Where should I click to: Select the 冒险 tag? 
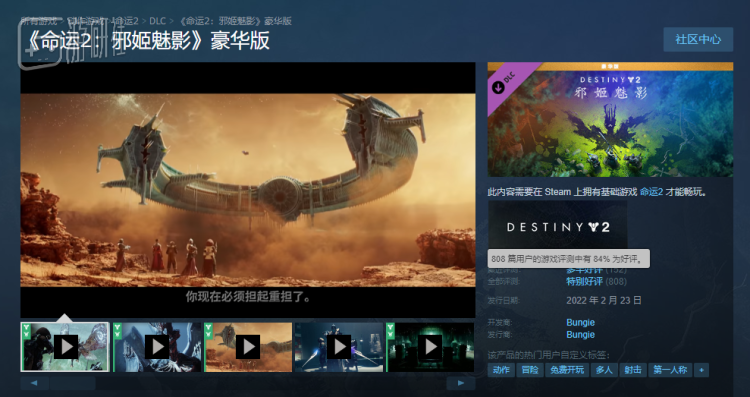coord(529,370)
